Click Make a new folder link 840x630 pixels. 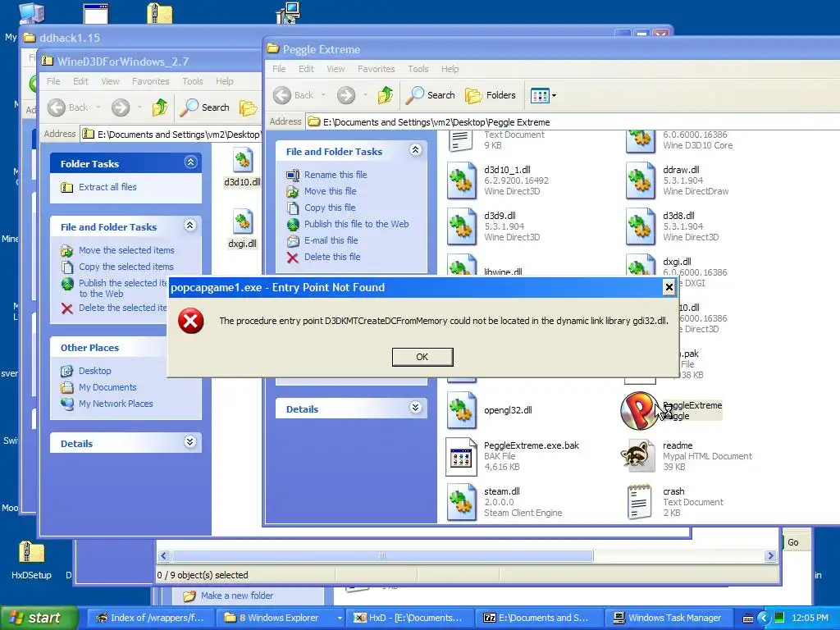click(237, 596)
